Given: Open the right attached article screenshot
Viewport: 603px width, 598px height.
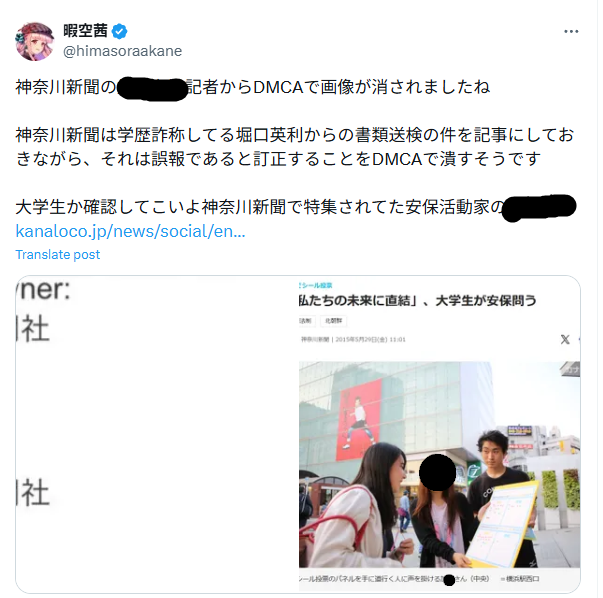Looking at the screenshot, I should pos(440,434).
